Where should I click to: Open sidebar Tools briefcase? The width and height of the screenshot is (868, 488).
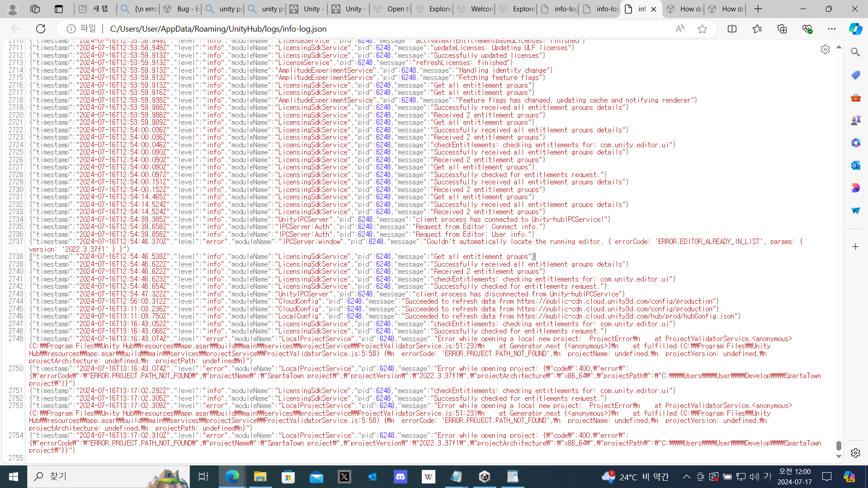coord(855,98)
